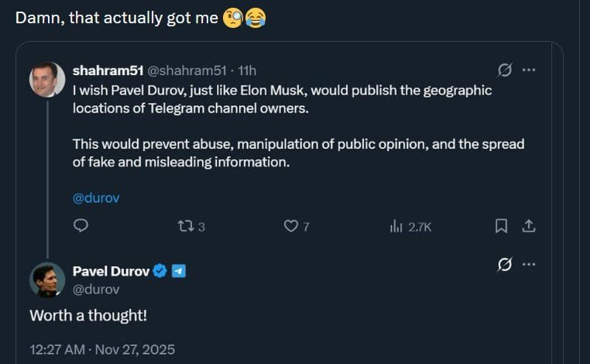The width and height of the screenshot is (590, 364).
Task: Open Grok icon on shahram51's tweet
Action: 504,70
